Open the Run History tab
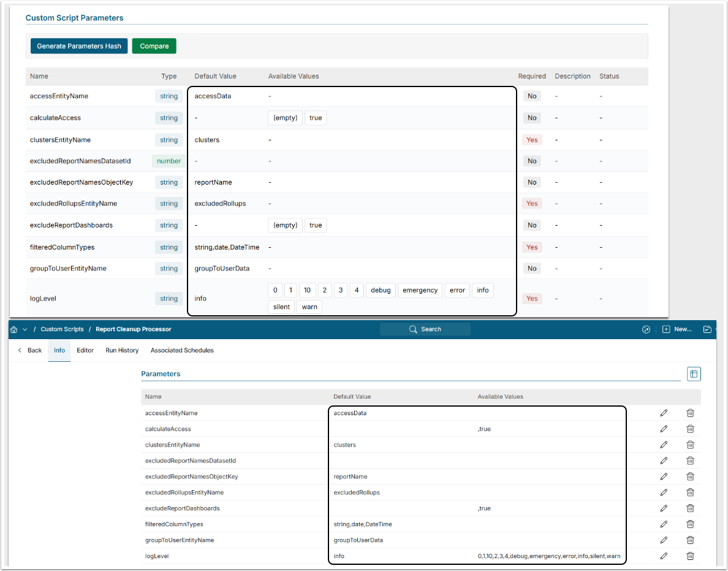Screen dimensions: 728x571 (122, 350)
